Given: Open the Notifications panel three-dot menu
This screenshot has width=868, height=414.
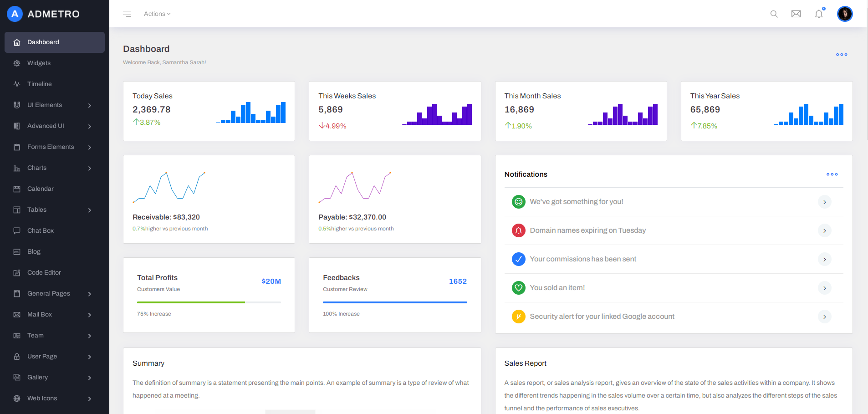Looking at the screenshot, I should point(832,174).
